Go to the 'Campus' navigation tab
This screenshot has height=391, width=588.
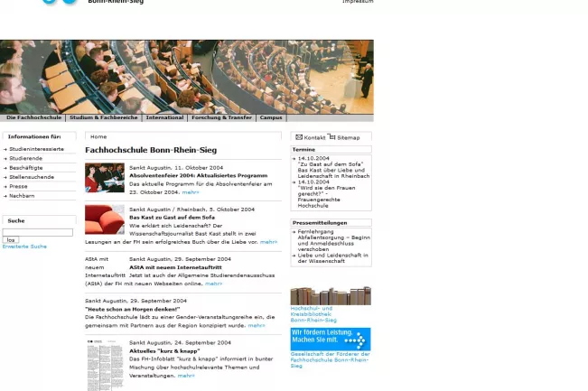271,117
